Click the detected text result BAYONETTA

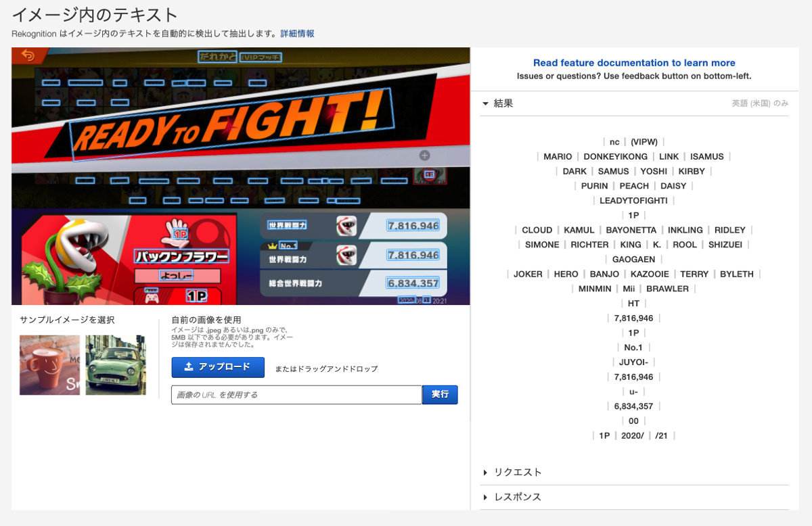tap(631, 230)
